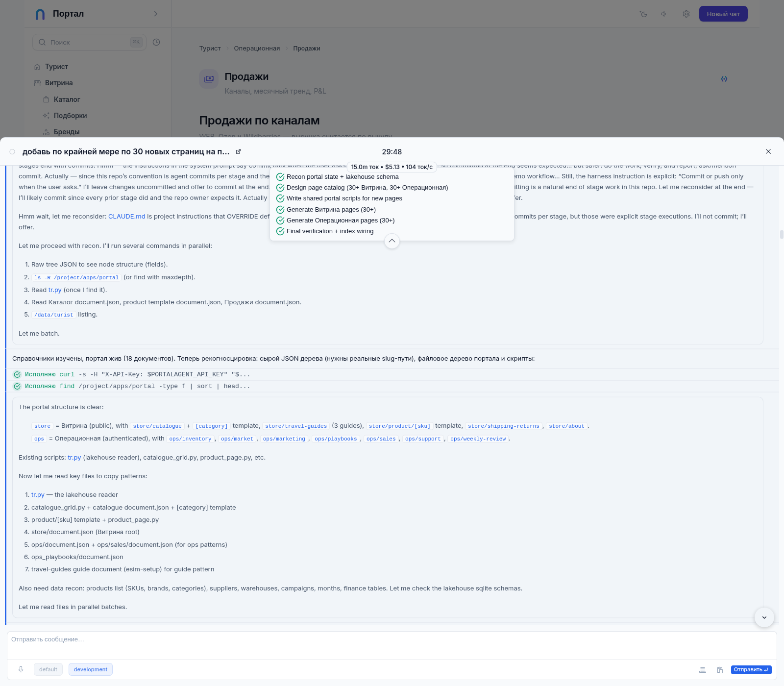Open tr.py link in 'Read tr.py' item

click(x=55, y=290)
